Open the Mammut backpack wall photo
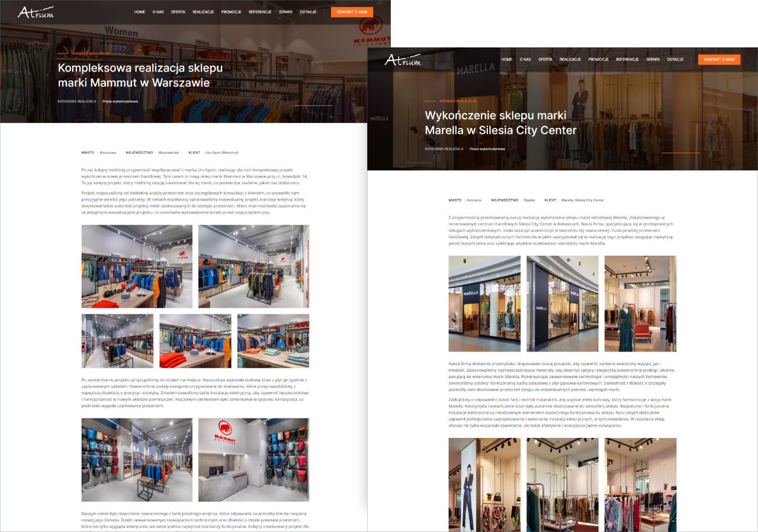This screenshot has width=758, height=532. point(137,460)
